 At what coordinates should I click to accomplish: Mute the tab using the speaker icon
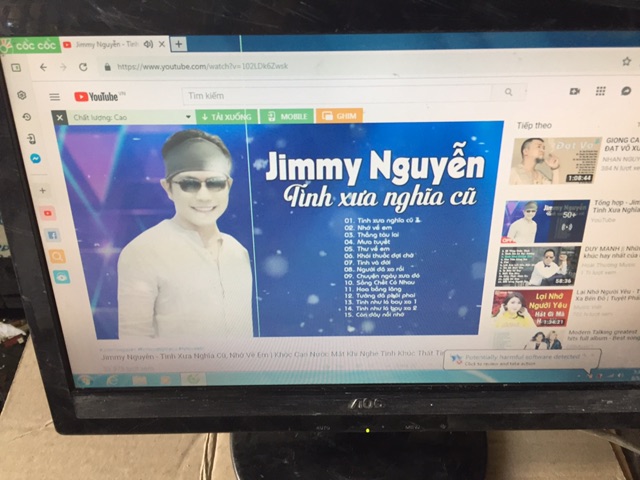(x=148, y=44)
